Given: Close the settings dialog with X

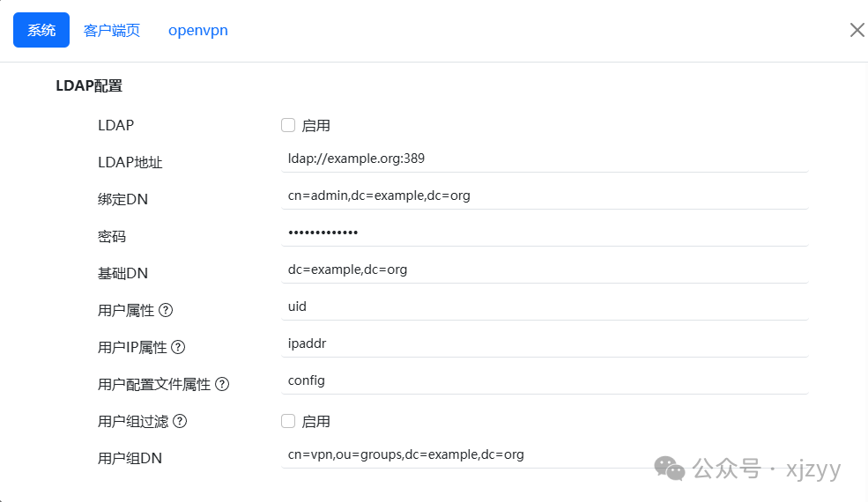Looking at the screenshot, I should click(x=857, y=30).
